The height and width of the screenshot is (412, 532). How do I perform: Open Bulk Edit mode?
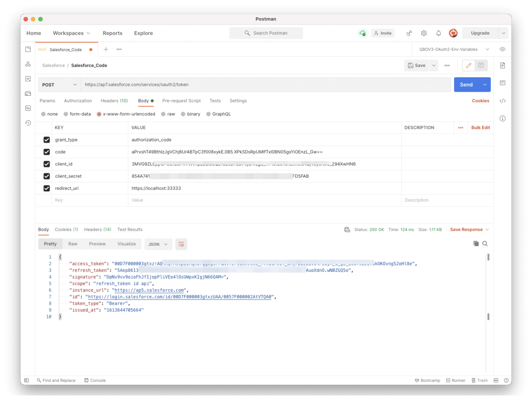click(481, 128)
